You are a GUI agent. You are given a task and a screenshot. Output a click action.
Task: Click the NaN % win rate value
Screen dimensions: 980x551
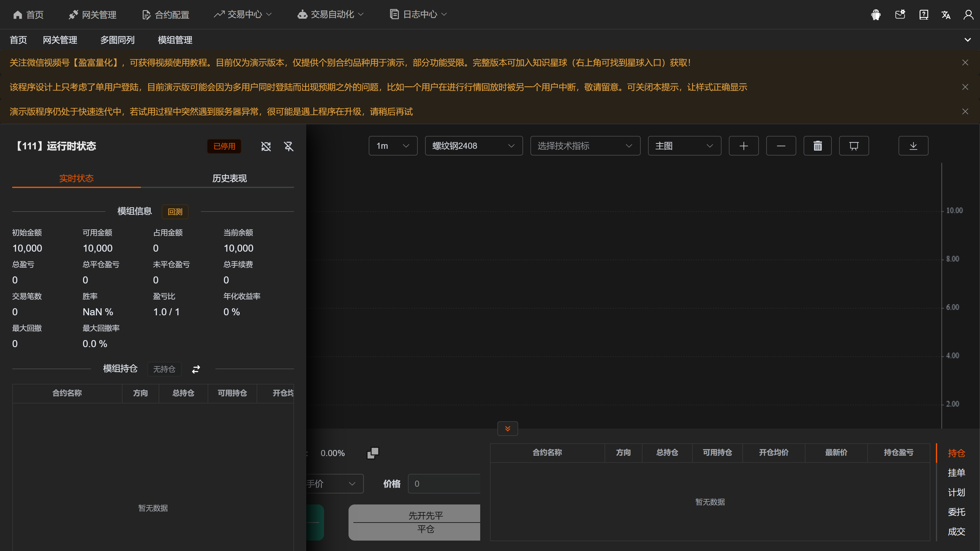(x=98, y=312)
